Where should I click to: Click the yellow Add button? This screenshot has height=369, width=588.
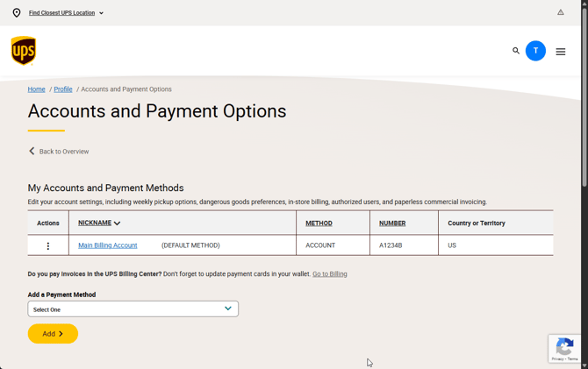(x=53, y=333)
